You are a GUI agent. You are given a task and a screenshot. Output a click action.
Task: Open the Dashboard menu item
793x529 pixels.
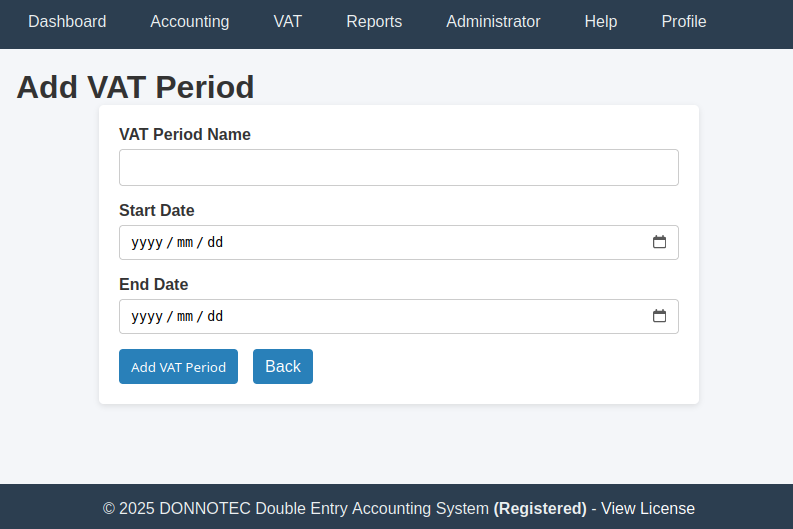point(67,22)
